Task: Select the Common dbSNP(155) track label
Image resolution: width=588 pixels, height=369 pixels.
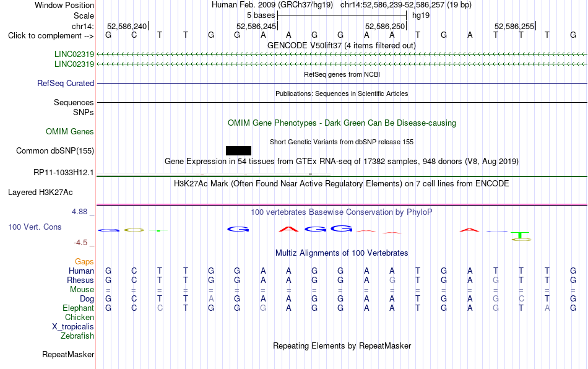Action: click(54, 150)
